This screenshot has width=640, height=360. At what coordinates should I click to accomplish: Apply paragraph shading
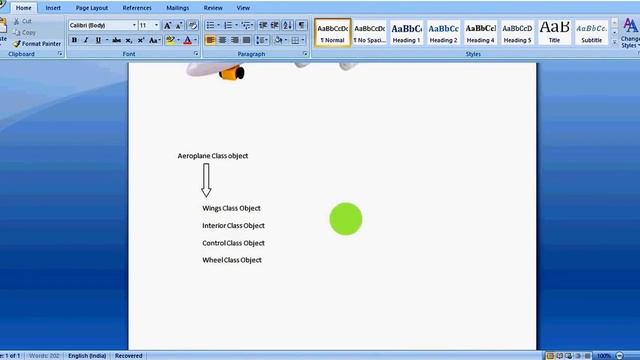(278, 40)
